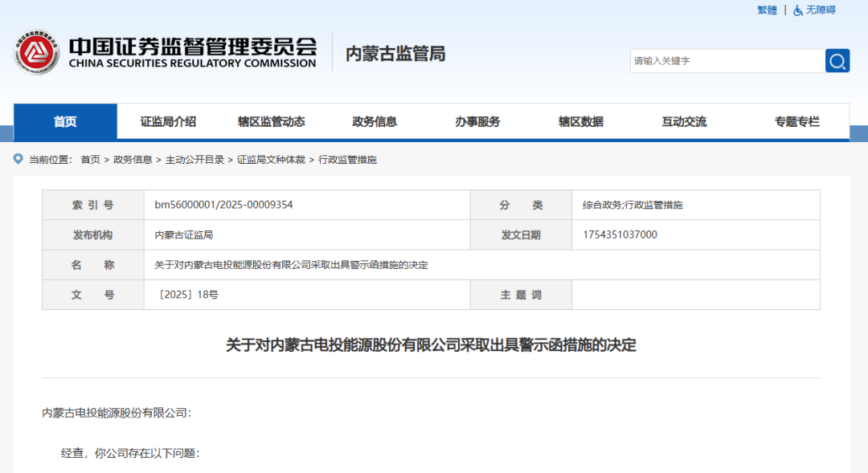This screenshot has height=473, width=868.
Task: Click the 当前位置 label
Action: click(51, 160)
